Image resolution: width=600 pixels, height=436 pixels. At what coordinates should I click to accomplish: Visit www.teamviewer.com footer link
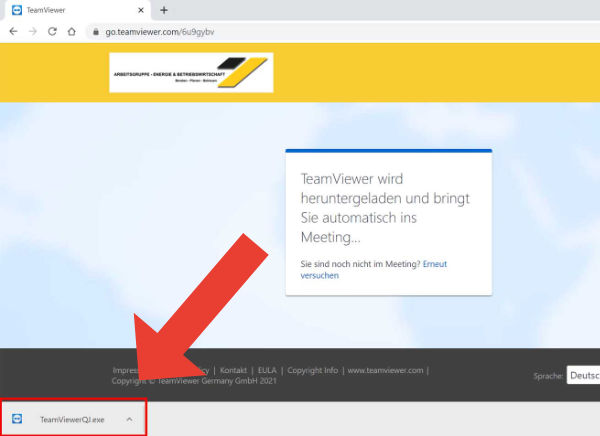point(385,370)
